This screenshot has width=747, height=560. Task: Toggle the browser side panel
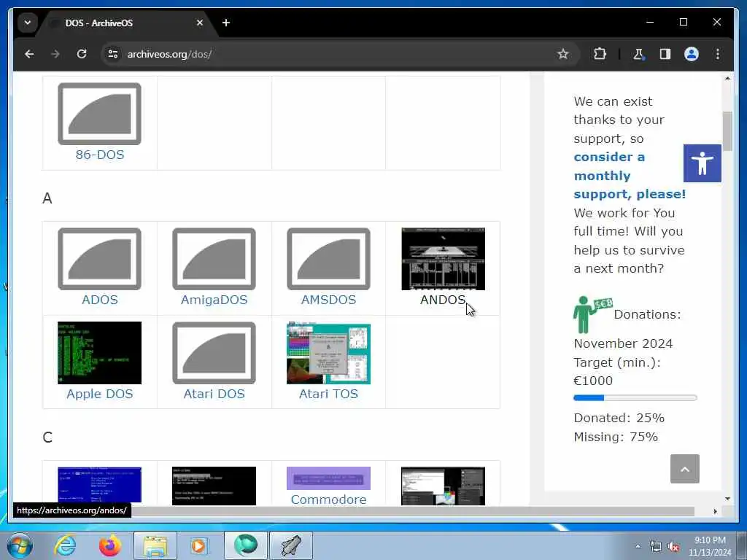665,54
